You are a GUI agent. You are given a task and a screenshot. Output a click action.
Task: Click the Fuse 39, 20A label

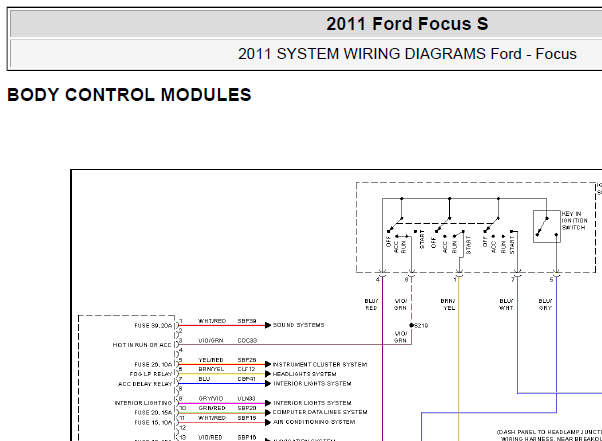pyautogui.click(x=153, y=325)
